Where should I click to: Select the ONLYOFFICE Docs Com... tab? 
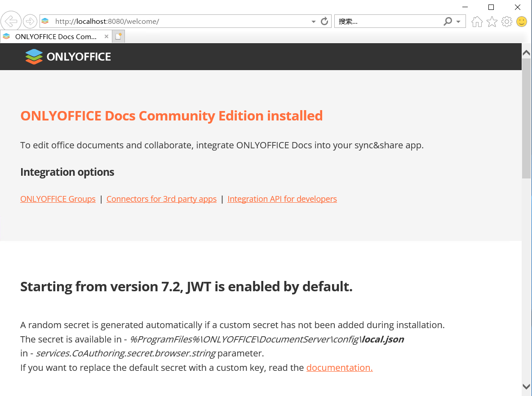click(56, 37)
